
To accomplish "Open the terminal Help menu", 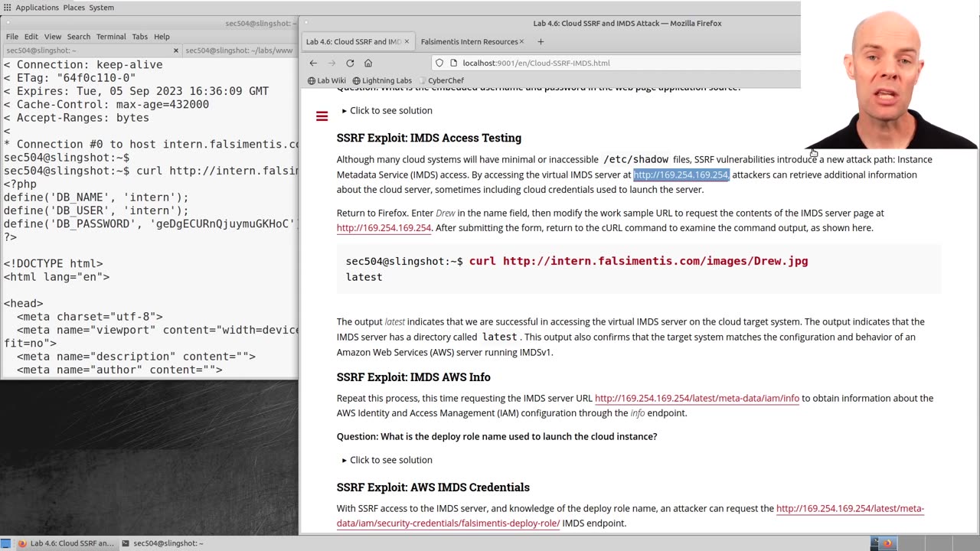I will tap(162, 37).
